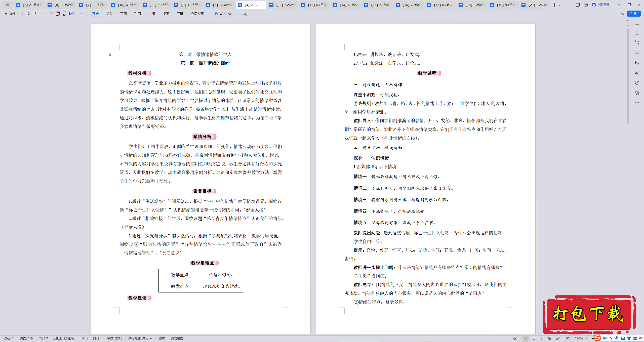Close the active document tab 【4】
The width and height of the screenshot is (644, 342).
(x=262, y=5)
